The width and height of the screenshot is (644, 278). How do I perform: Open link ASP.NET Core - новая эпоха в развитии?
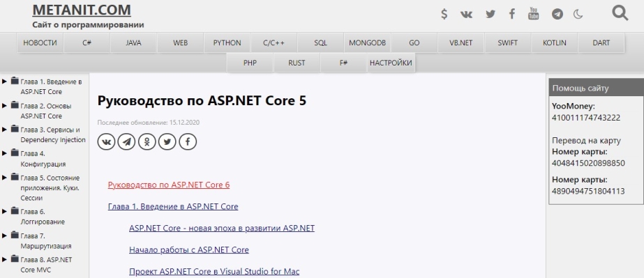(222, 228)
